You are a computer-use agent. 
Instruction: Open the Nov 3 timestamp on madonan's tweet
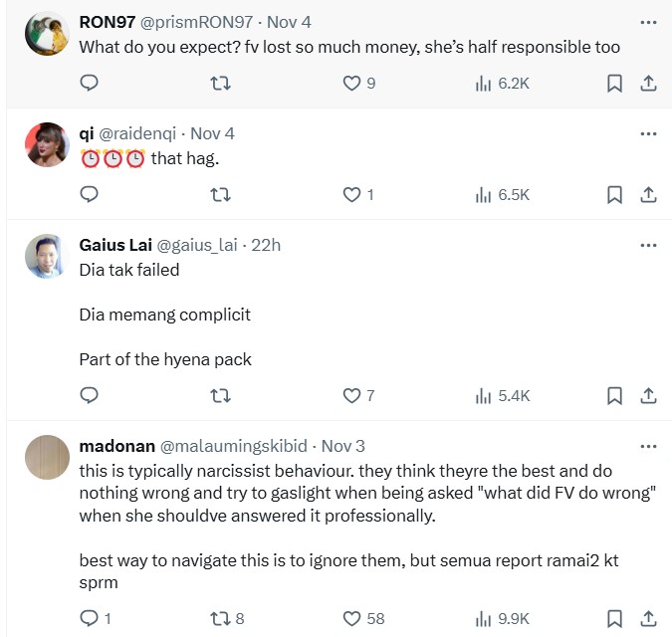[x=342, y=446]
